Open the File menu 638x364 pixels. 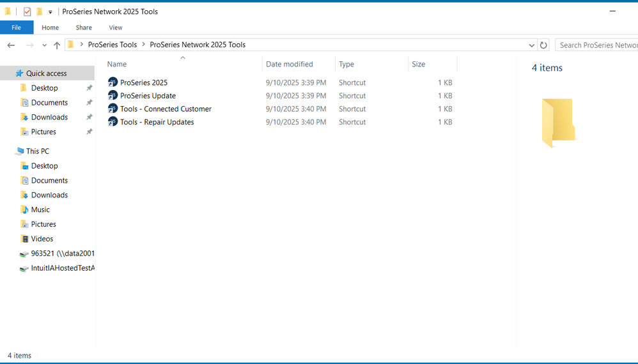[x=16, y=27]
